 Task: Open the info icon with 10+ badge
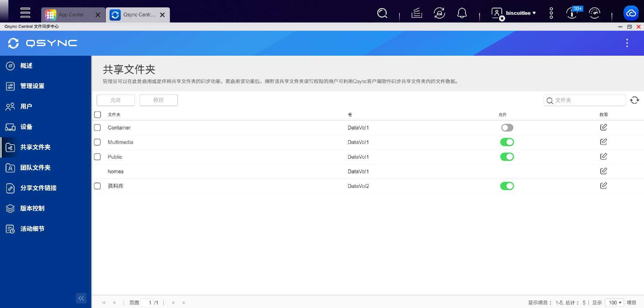(572, 13)
